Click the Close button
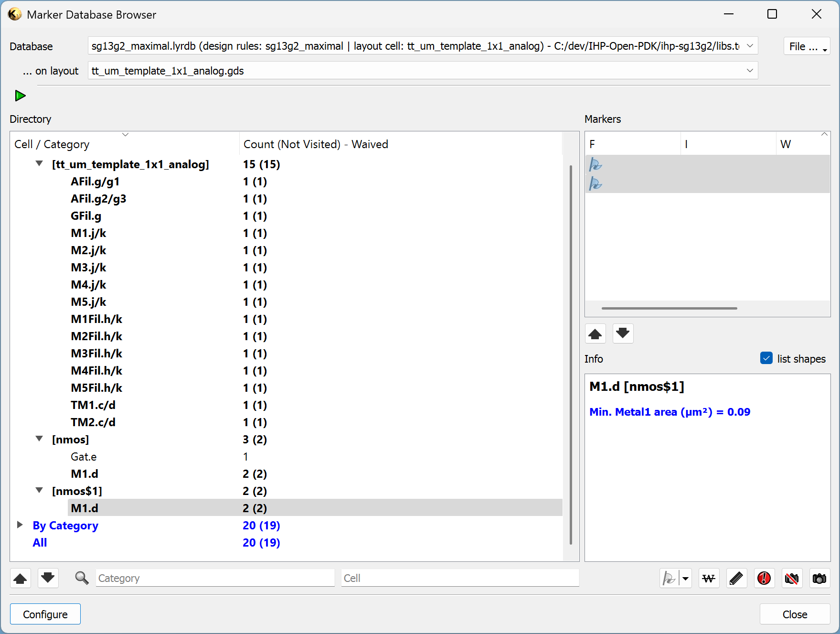 coord(795,614)
